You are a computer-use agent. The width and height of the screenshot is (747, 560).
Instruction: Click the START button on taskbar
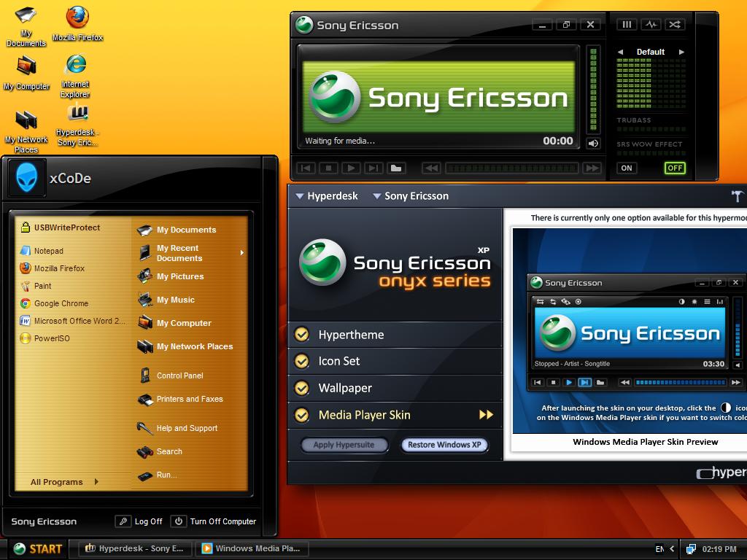[37, 549]
